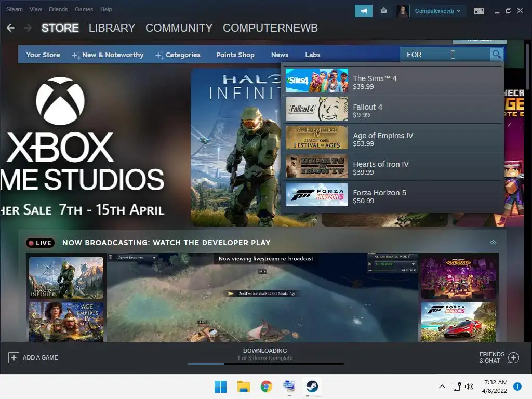Click the Xbox Game Studios sale logo
Viewport: 532px width, 399px height.
tap(60, 101)
